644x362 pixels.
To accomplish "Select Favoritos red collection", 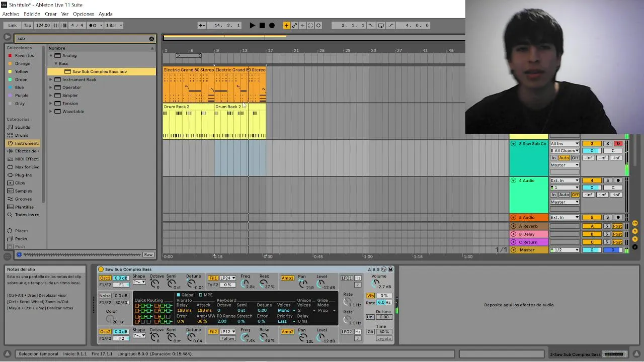I will click(24, 55).
